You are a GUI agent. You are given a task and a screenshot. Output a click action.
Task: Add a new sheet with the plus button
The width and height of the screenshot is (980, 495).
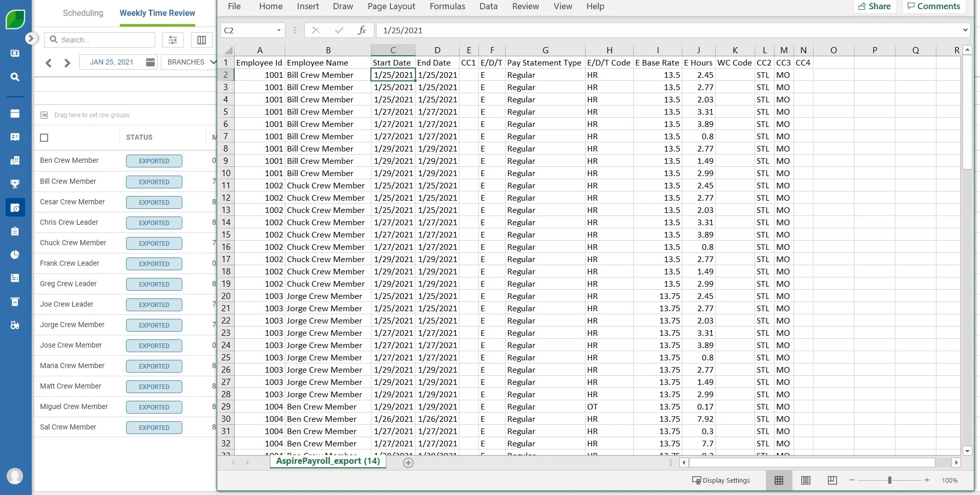click(407, 462)
